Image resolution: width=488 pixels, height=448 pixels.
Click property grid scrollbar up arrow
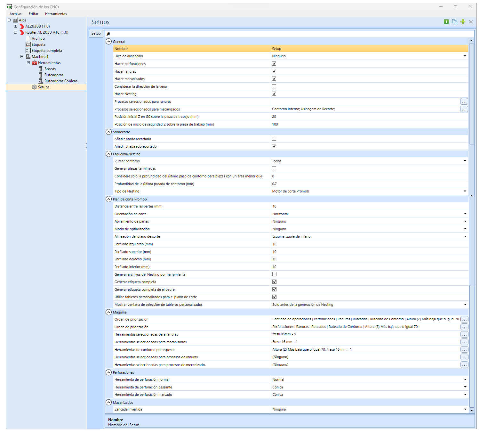coord(471,41)
